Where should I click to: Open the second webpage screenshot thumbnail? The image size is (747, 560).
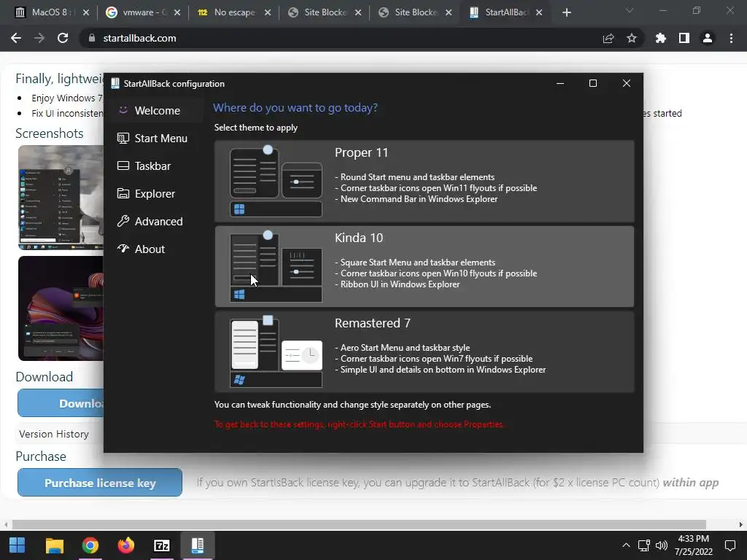point(61,308)
